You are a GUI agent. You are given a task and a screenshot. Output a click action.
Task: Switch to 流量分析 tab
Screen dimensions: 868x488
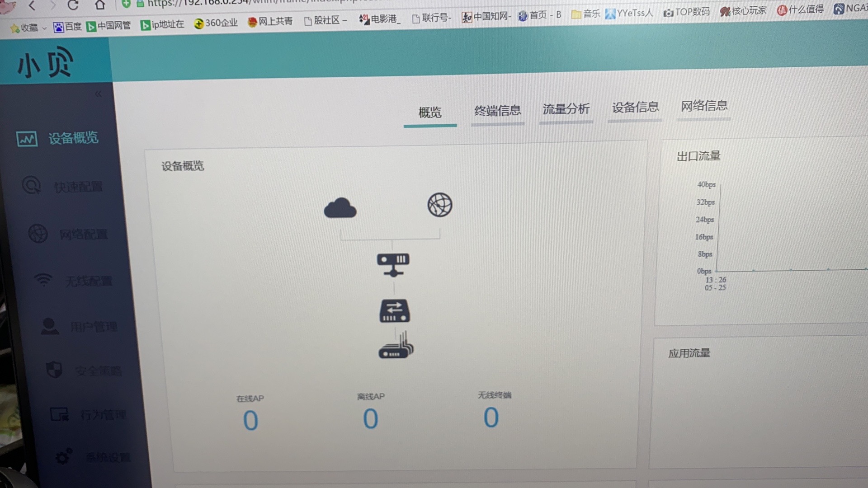[566, 109]
